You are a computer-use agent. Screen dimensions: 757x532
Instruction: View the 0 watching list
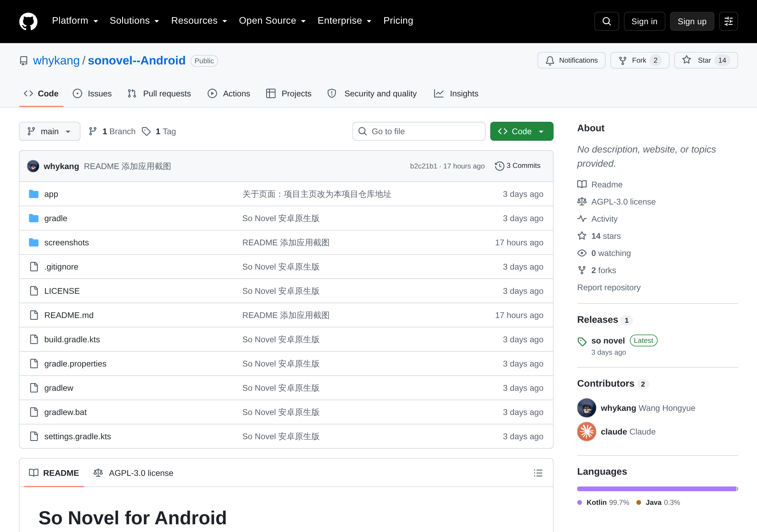[x=604, y=253]
